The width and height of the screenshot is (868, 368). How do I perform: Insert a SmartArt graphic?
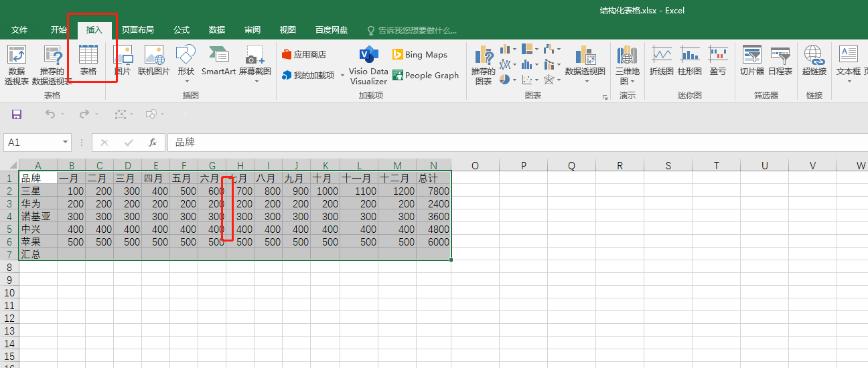219,60
